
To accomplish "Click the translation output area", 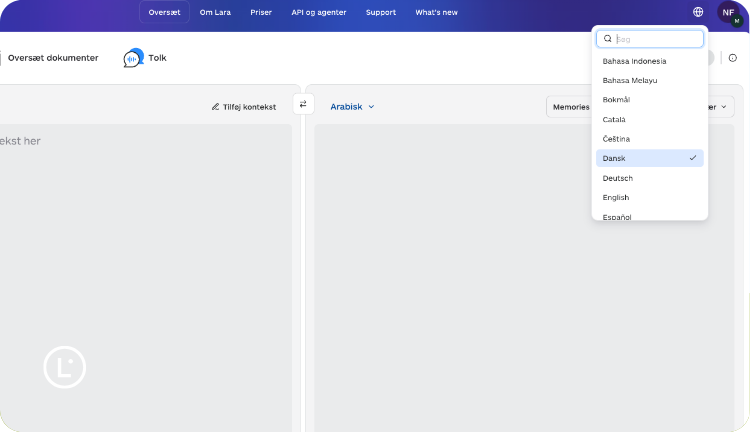I will point(524,277).
